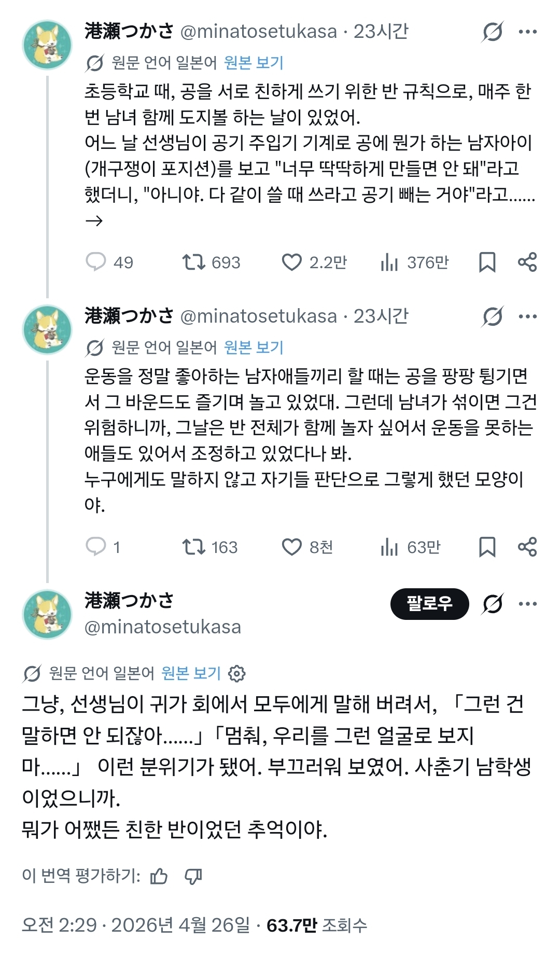The height and width of the screenshot is (955, 560).
Task: Like the second tweet with 8천 likes
Action: point(291,547)
